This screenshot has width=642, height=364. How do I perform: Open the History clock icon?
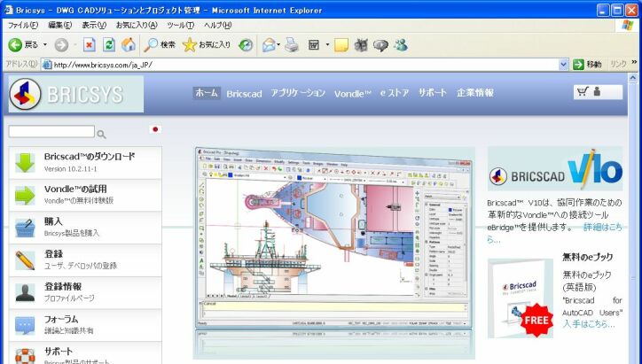(246, 45)
